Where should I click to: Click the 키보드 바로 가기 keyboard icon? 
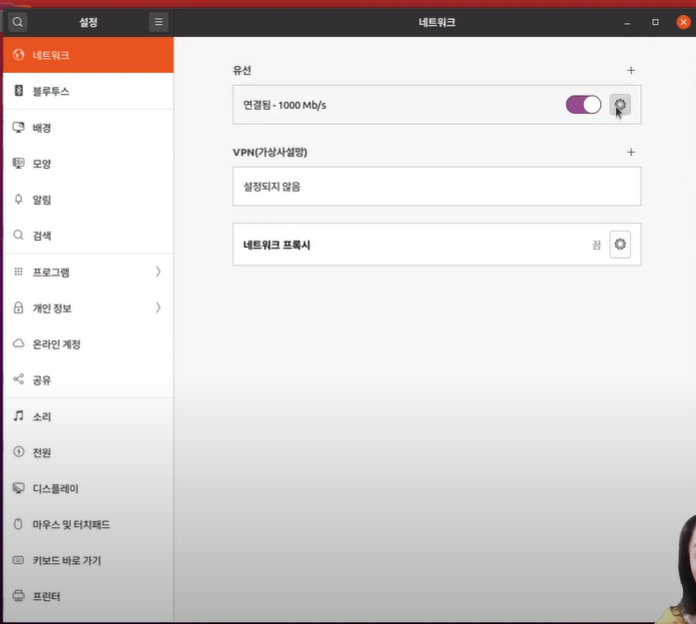pyautogui.click(x=18, y=560)
